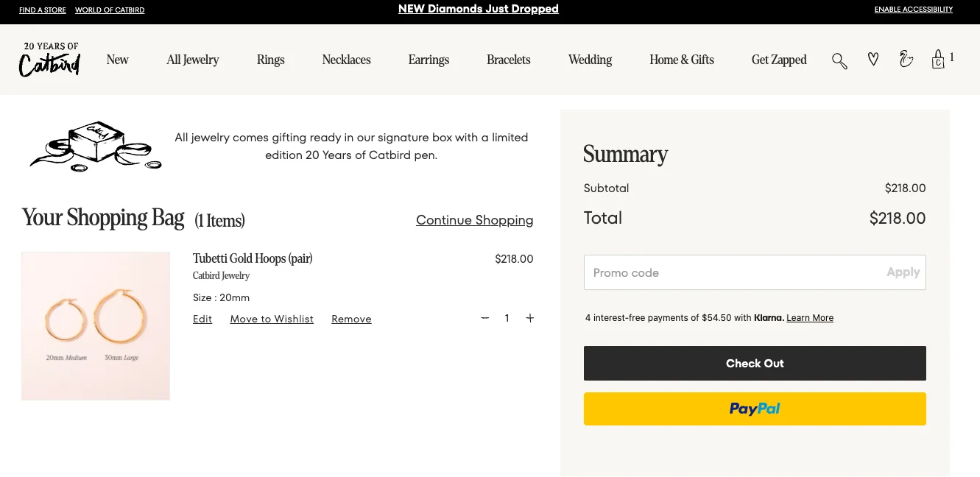This screenshot has height=477, width=980.
Task: Open the Rings menu
Action: pyautogui.click(x=270, y=60)
